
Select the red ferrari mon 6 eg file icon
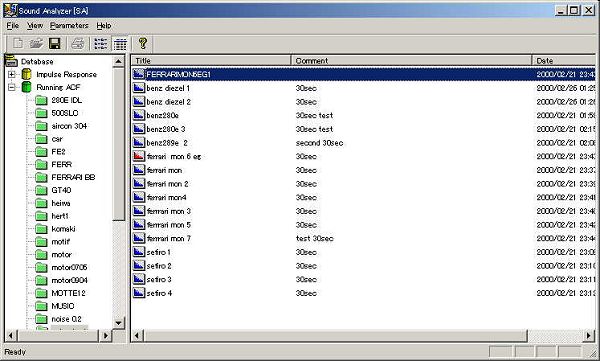[139, 156]
